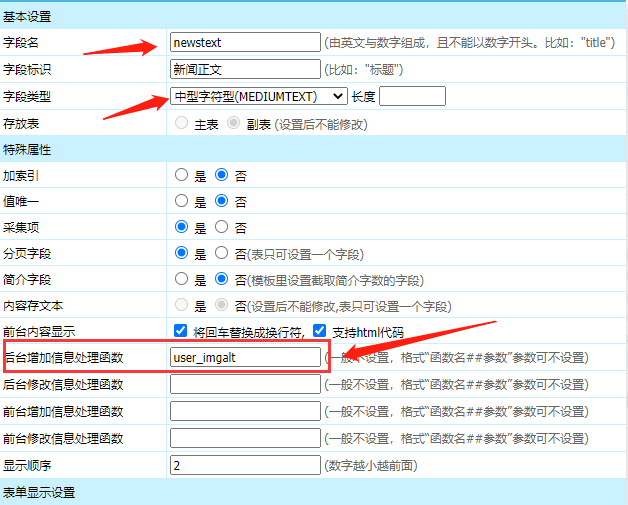Click the 分页字段 label text
Screen dimensions: 628x505
click(x=27, y=254)
